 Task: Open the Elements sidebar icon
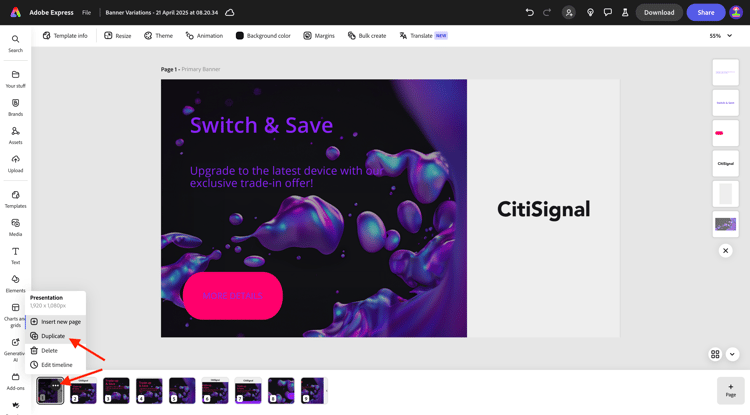(15, 284)
